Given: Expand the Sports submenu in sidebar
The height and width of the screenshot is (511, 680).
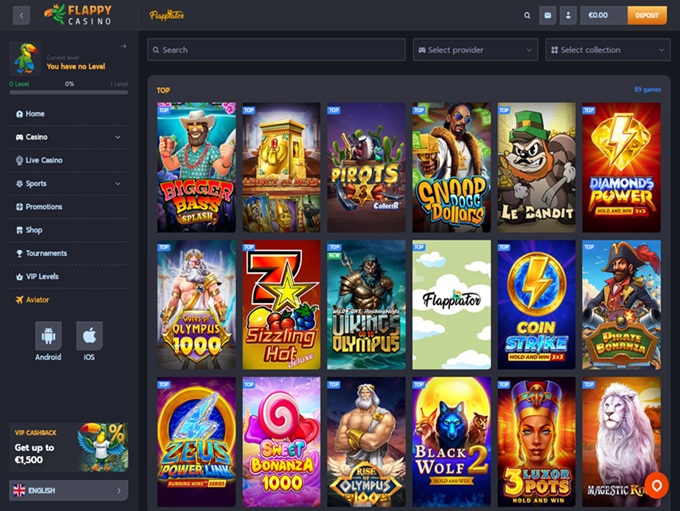Looking at the screenshot, I should tap(117, 184).
